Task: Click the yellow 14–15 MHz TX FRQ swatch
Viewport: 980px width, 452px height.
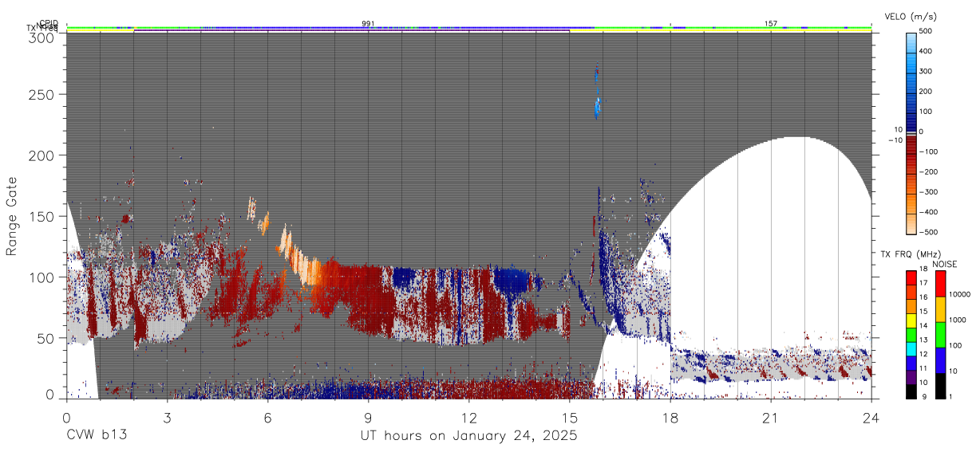Action: tap(911, 320)
